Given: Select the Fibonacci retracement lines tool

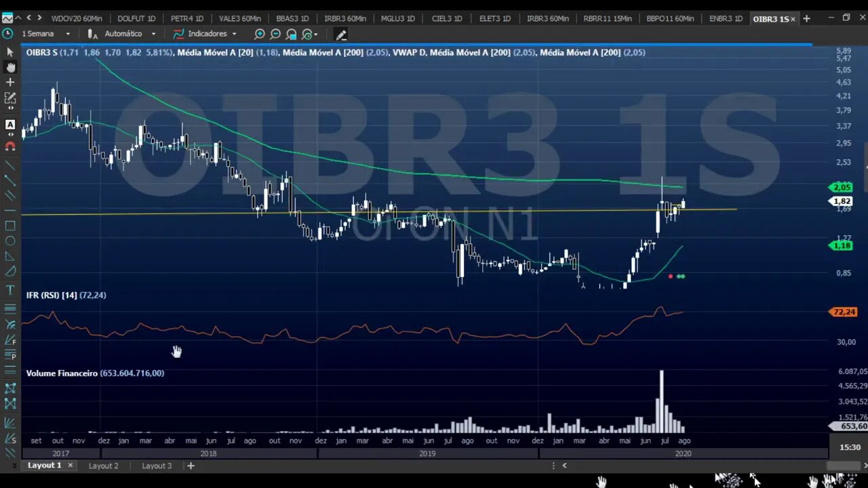Looking at the screenshot, I should point(10,308).
